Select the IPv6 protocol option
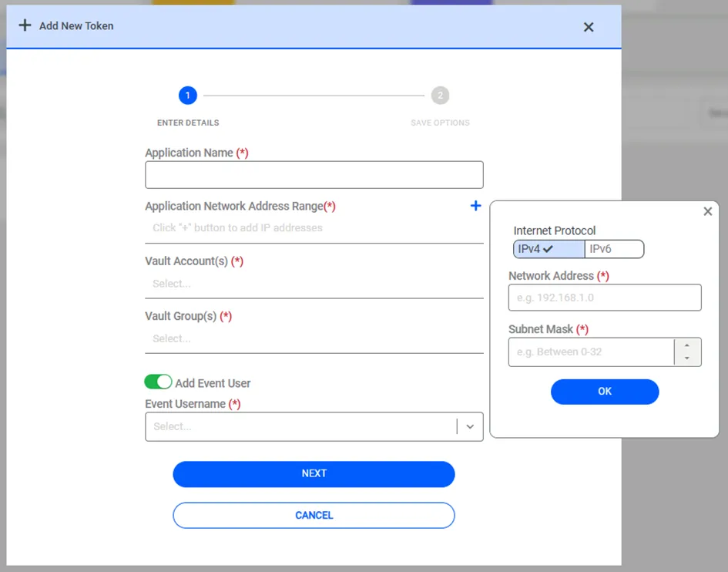The width and height of the screenshot is (728, 572). pyautogui.click(x=614, y=249)
